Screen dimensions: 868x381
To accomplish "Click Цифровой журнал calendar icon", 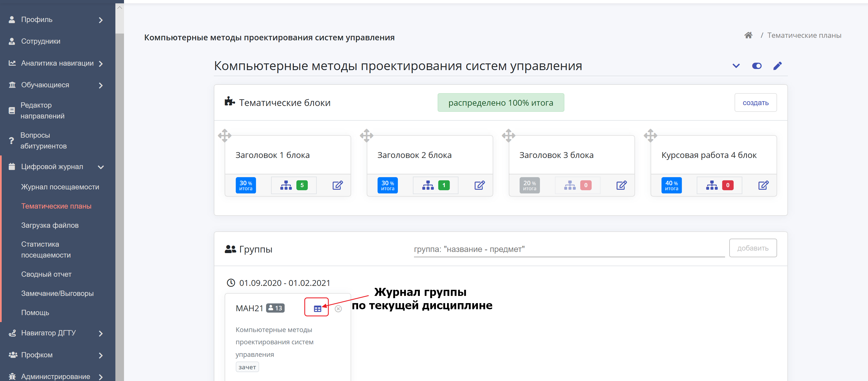I will (12, 167).
